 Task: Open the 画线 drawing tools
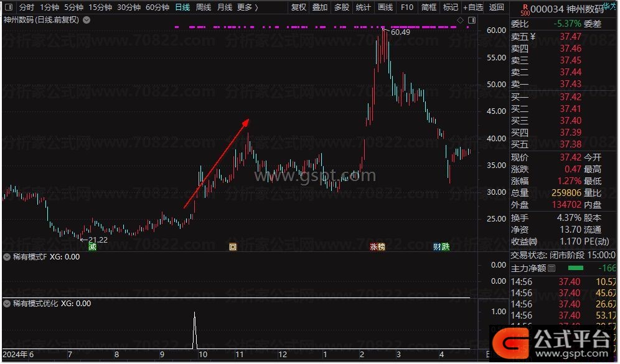tap(385, 7)
